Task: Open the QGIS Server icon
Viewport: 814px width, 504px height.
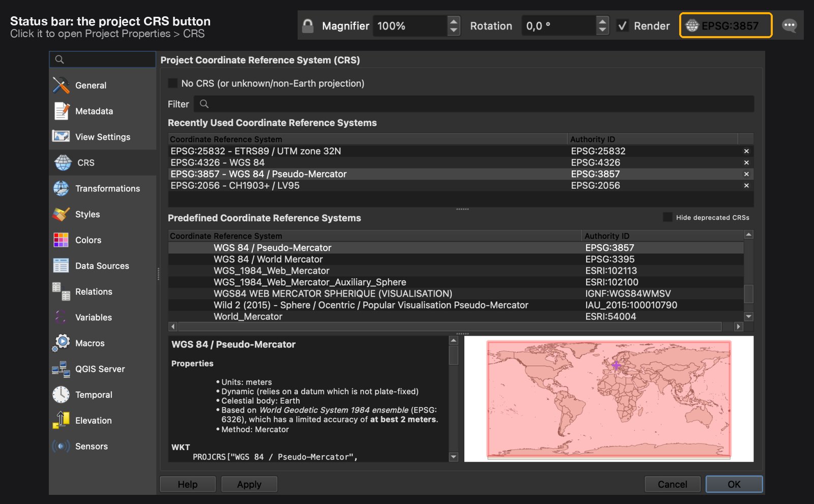Action: tap(61, 369)
